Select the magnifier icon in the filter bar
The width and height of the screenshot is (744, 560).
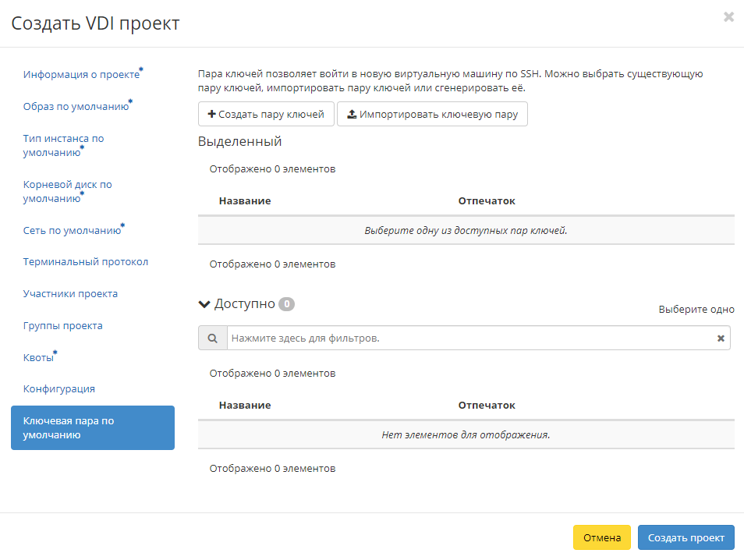coord(212,337)
